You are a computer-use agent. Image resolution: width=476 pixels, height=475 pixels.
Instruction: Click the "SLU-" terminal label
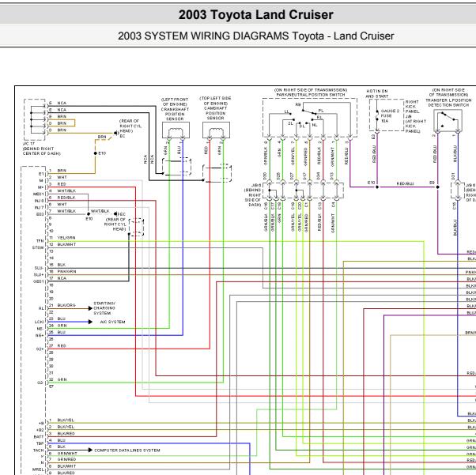pos(39,268)
